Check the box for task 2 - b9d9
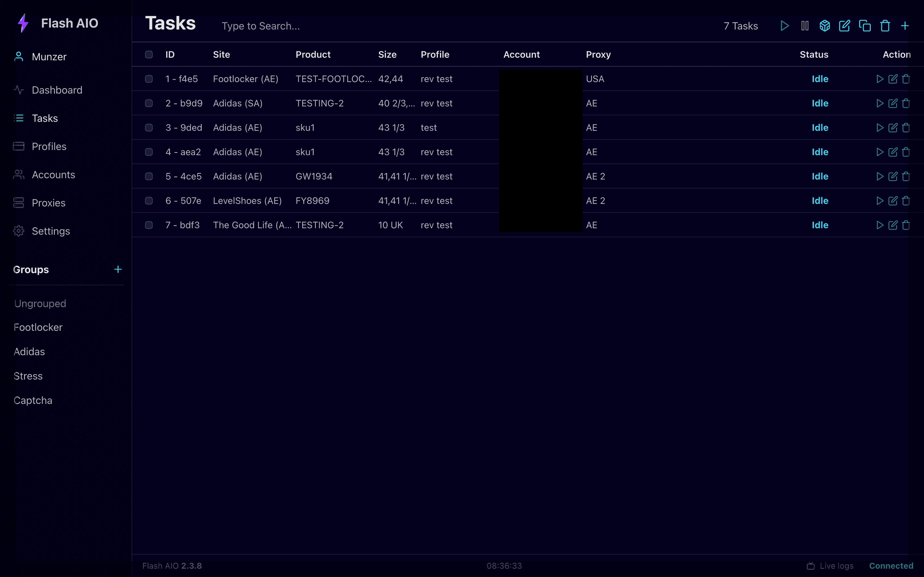924x577 pixels. pyautogui.click(x=149, y=104)
